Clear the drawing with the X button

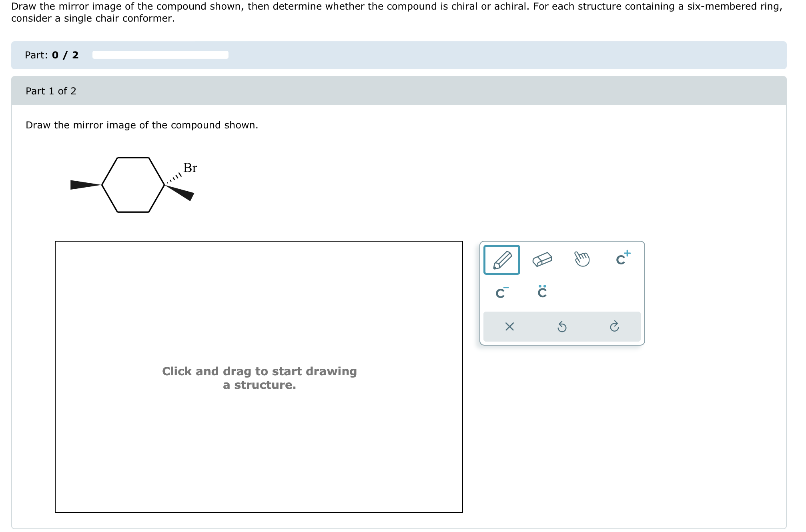coord(509,327)
